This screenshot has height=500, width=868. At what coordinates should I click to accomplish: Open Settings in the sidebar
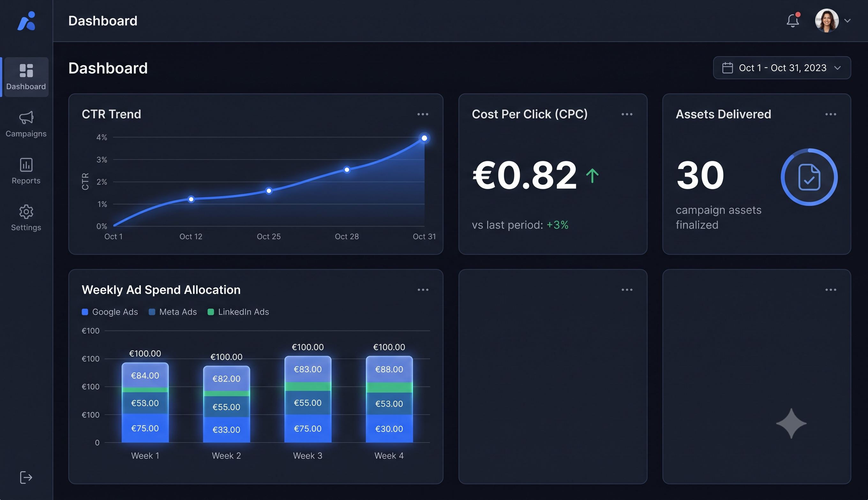click(26, 218)
